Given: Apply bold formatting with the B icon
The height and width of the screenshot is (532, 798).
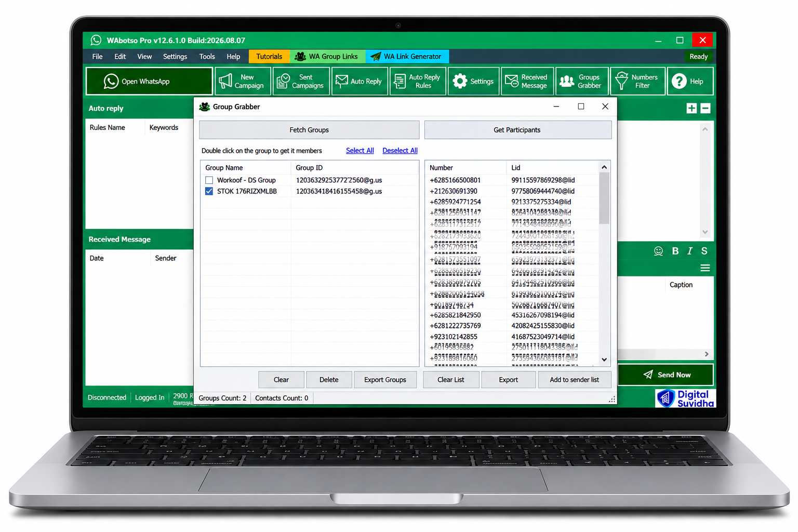Looking at the screenshot, I should coord(675,251).
